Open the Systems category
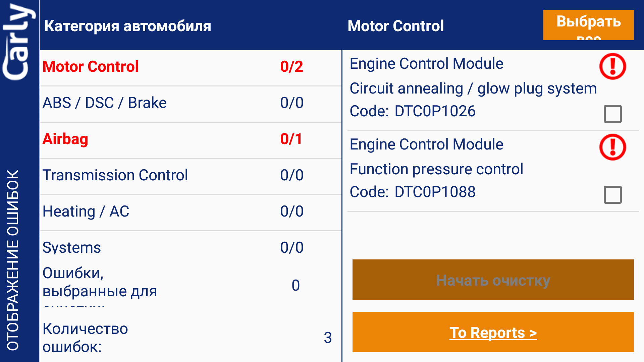Image resolution: width=644 pixels, height=362 pixels. (191, 248)
